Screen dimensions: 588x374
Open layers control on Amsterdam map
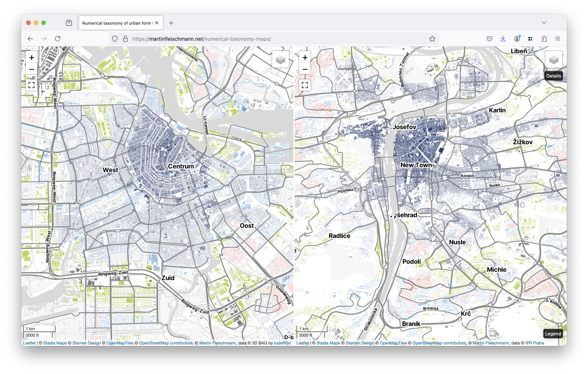point(280,59)
